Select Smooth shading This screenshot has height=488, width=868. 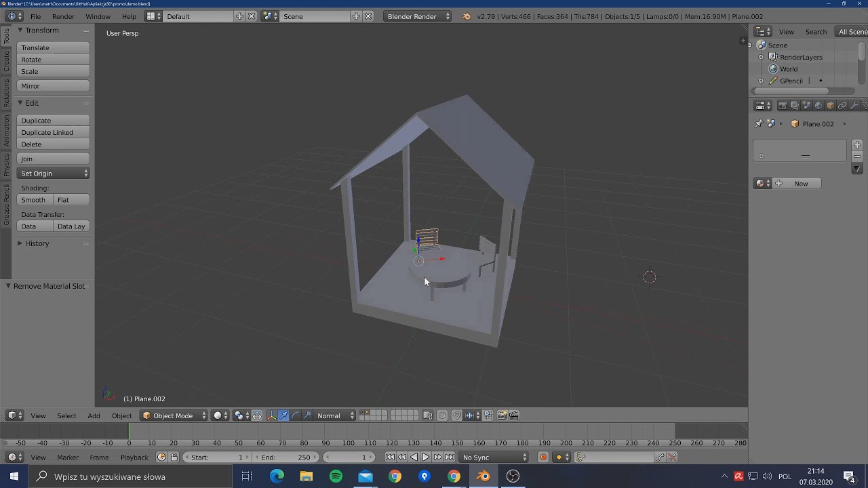[x=33, y=200]
